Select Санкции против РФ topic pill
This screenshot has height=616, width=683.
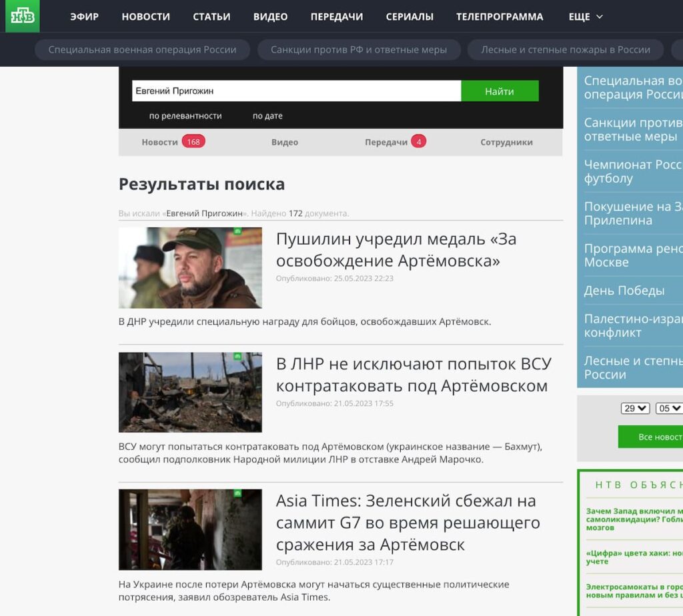click(358, 50)
